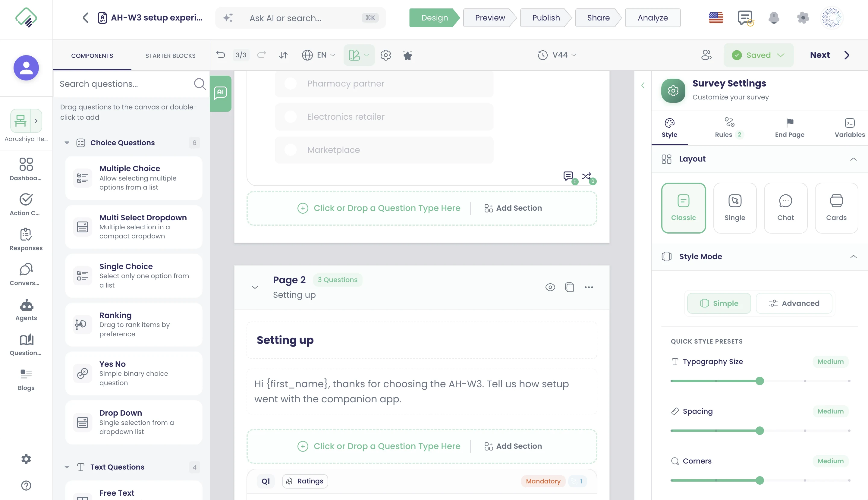Screen dimensions: 868x500
Task: Select the Marketplace radio option
Action: 291,150
